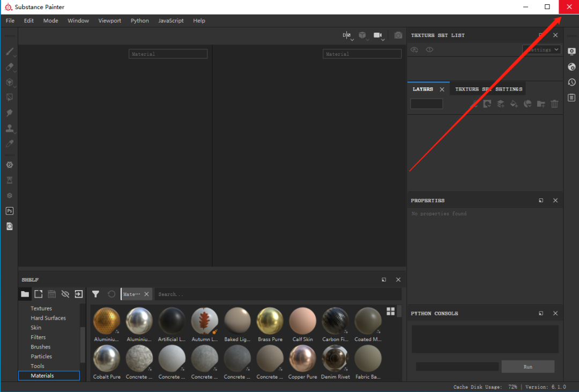
Task: Click the add mask icon in Layers
Action: (487, 104)
